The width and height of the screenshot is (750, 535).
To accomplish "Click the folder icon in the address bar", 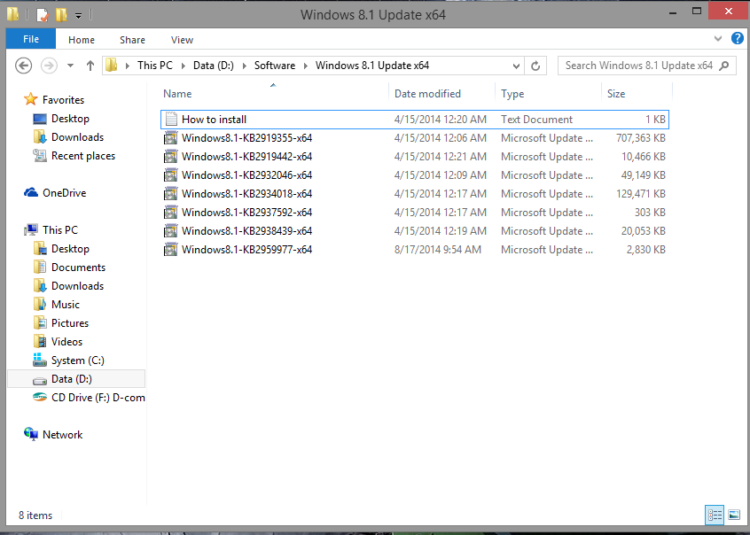I will click(x=111, y=65).
